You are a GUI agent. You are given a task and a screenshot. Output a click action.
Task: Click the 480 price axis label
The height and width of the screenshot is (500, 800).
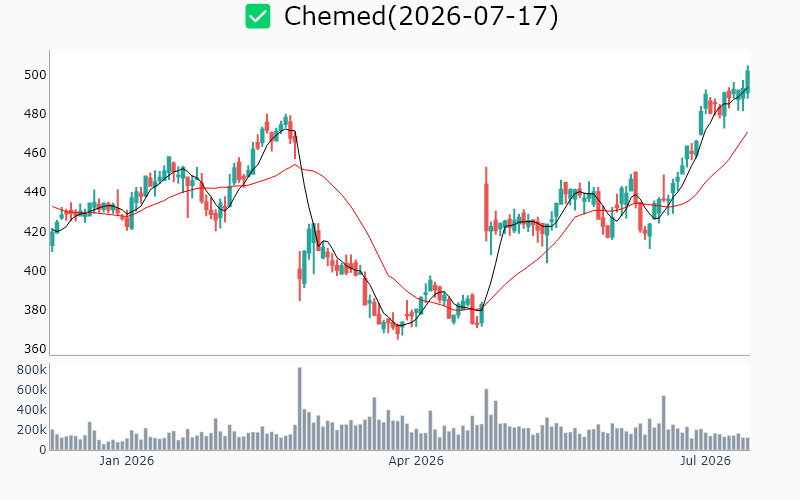tap(35, 114)
